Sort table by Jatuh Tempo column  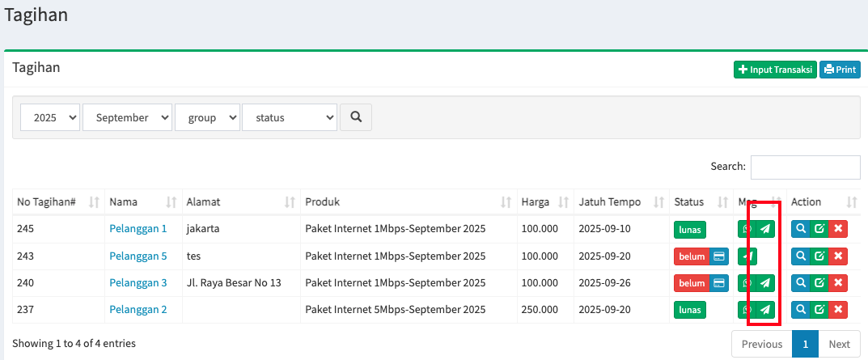pos(621,202)
